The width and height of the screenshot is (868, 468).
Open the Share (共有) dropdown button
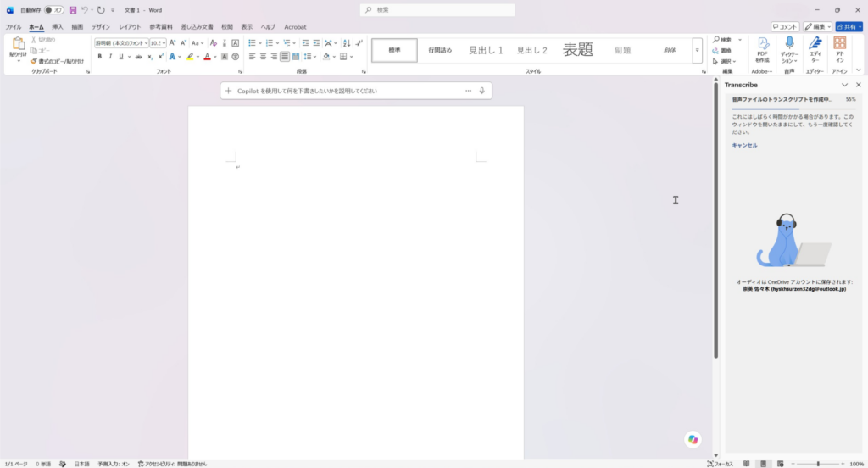click(849, 26)
